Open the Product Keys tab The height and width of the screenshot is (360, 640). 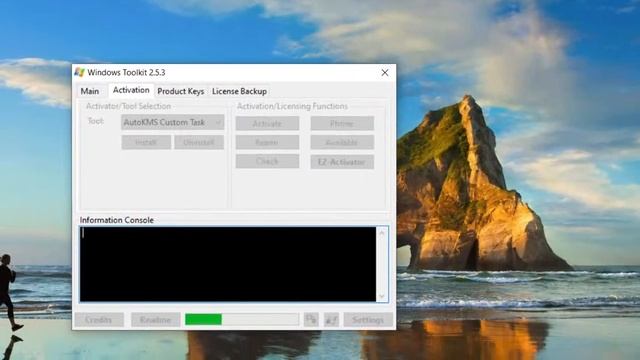coord(181,91)
